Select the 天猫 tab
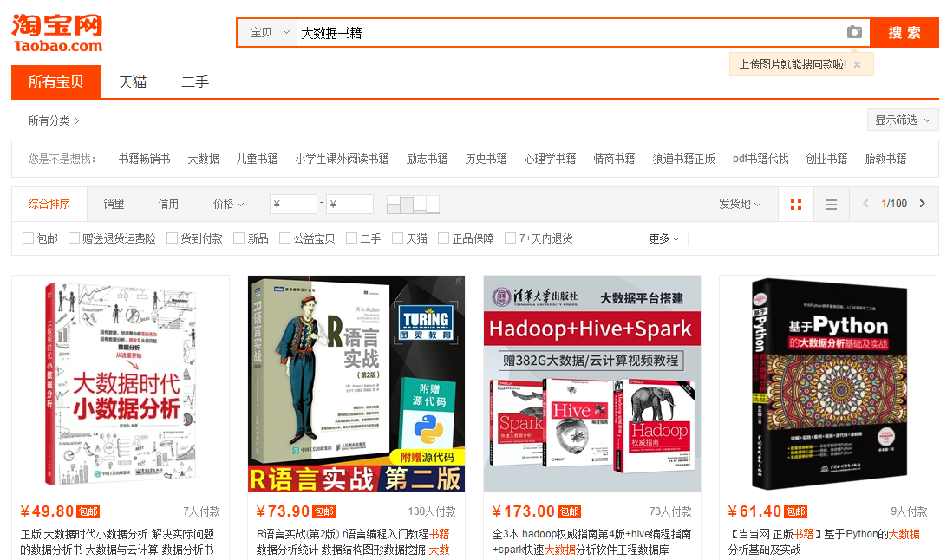The width and height of the screenshot is (940, 560). tap(133, 82)
